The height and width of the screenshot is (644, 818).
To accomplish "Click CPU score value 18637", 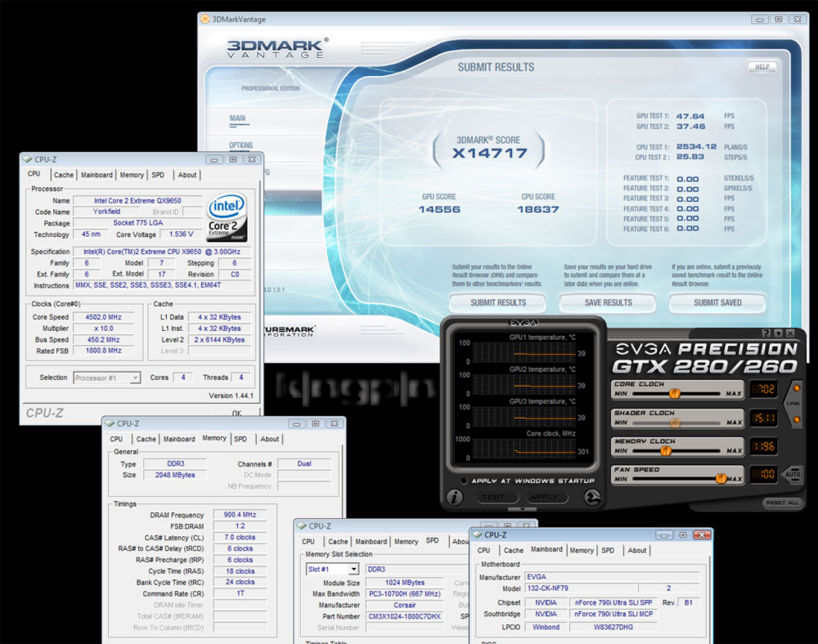I will coord(538,210).
